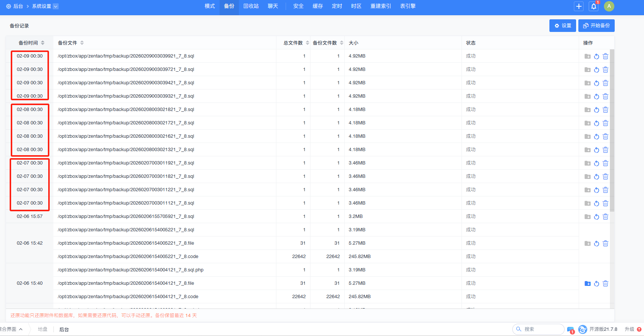Open the 系统设置 dropdown

(x=56, y=6)
